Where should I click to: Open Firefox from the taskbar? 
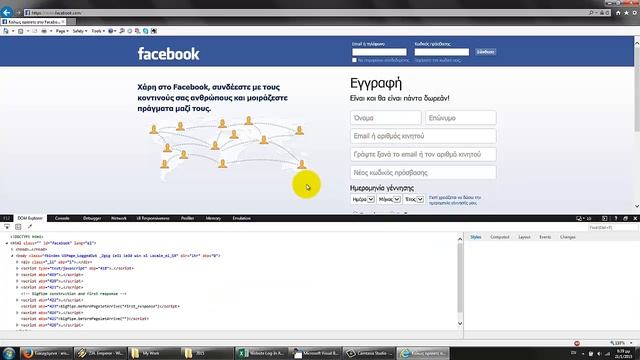click(46, 353)
